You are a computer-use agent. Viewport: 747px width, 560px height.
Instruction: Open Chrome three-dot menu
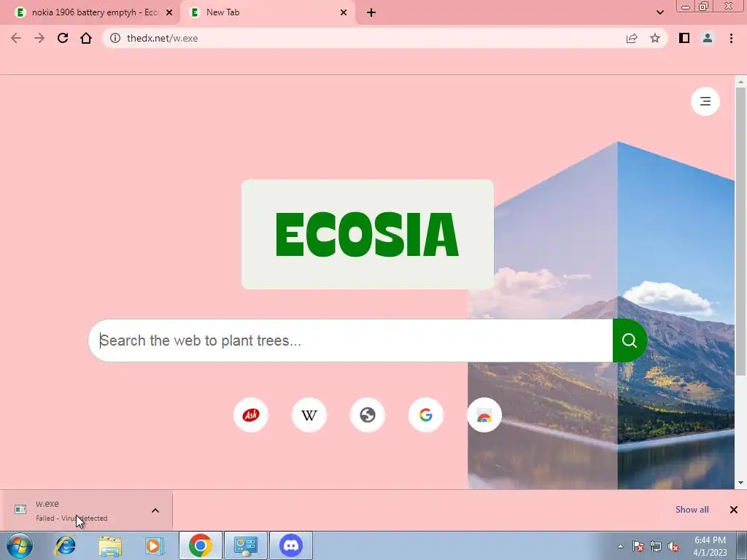click(731, 38)
